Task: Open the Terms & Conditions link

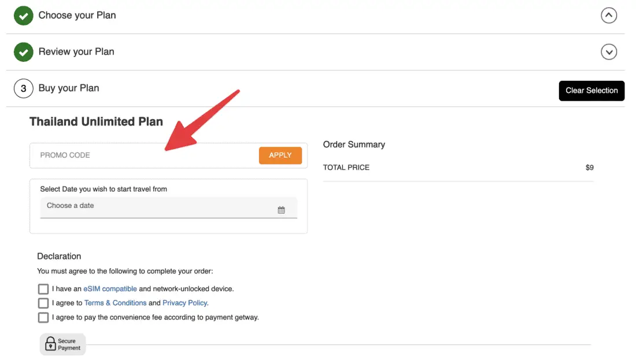Action: 115,303
